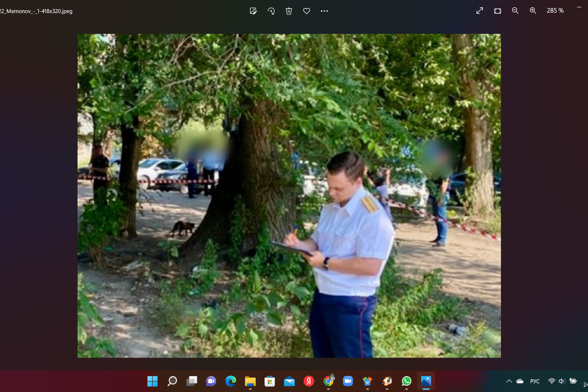This screenshot has height=392, width=588.
Task: Show hidden system tray icons
Action: (509, 381)
